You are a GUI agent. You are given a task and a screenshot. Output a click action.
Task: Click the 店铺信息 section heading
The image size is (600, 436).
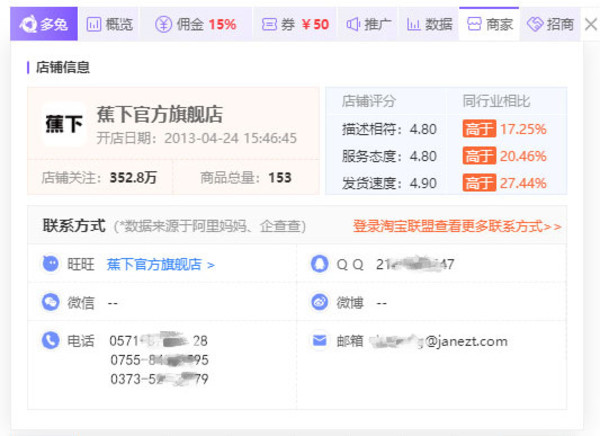(x=62, y=67)
